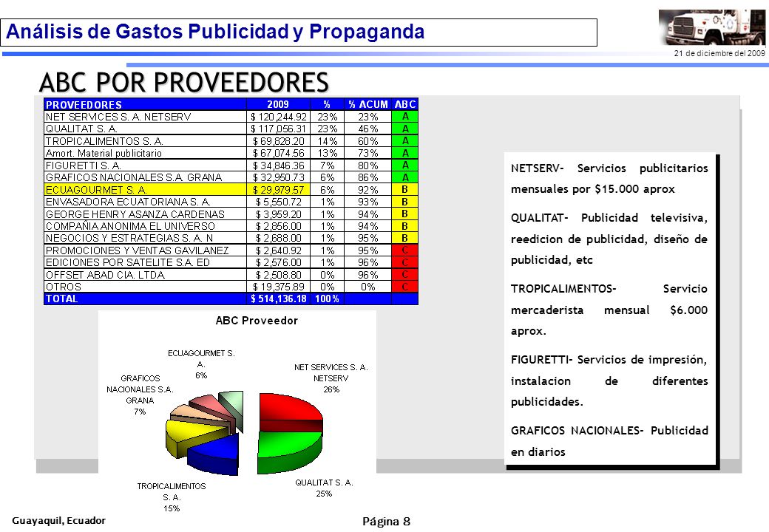The image size is (769, 532).
Task: Click the 'TOTAL' row label
Action: tap(145, 299)
